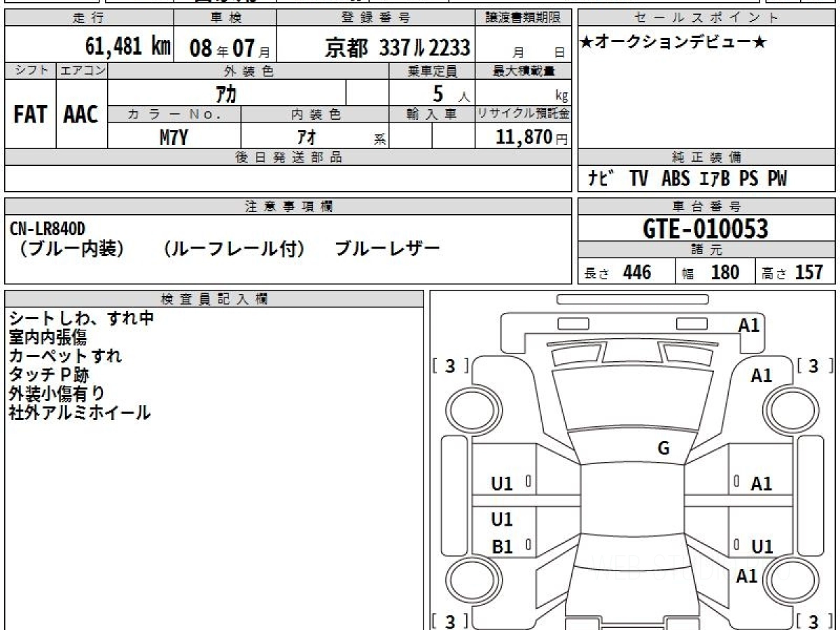
Task: Select the ブルーレザー note text
Action: pyautogui.click(x=388, y=248)
